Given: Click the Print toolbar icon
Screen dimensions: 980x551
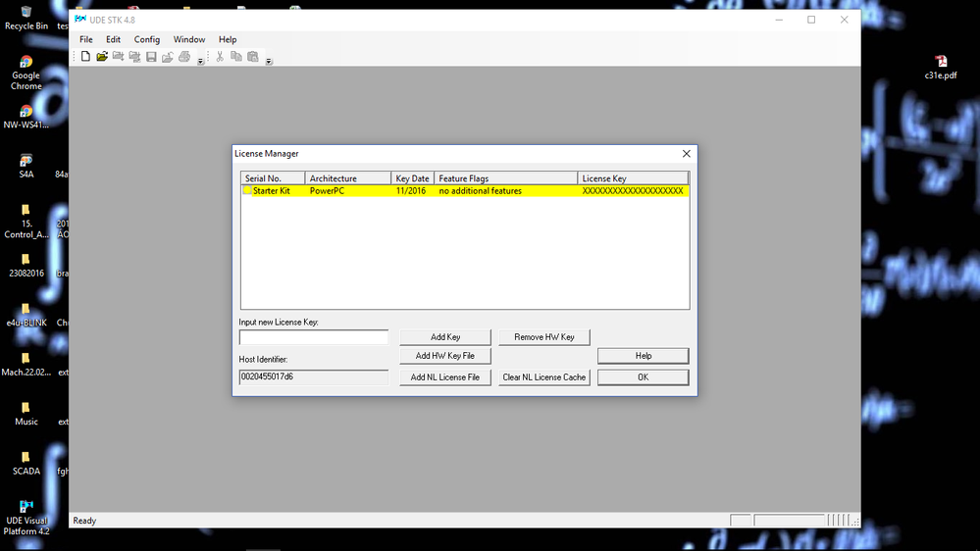Looking at the screenshot, I should tap(184, 57).
